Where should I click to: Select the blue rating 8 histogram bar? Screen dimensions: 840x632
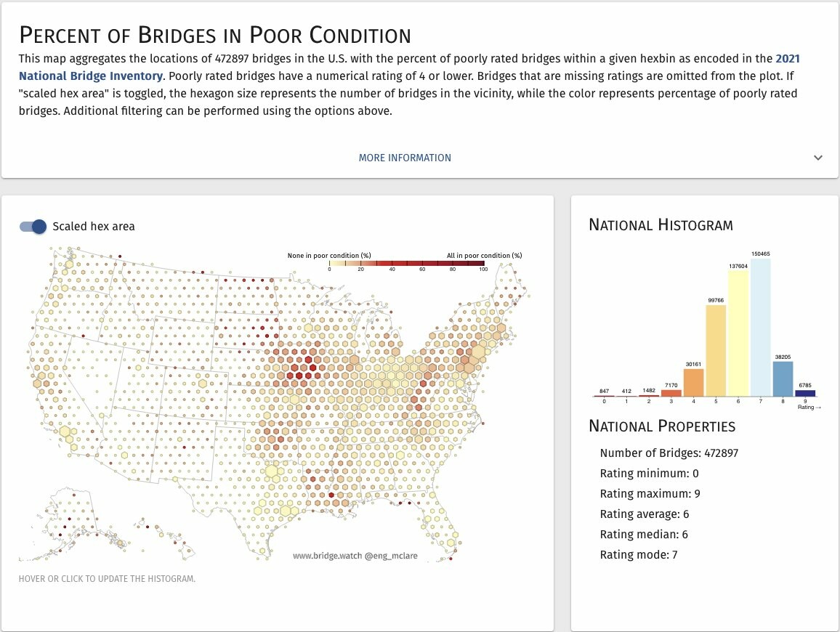click(x=783, y=378)
